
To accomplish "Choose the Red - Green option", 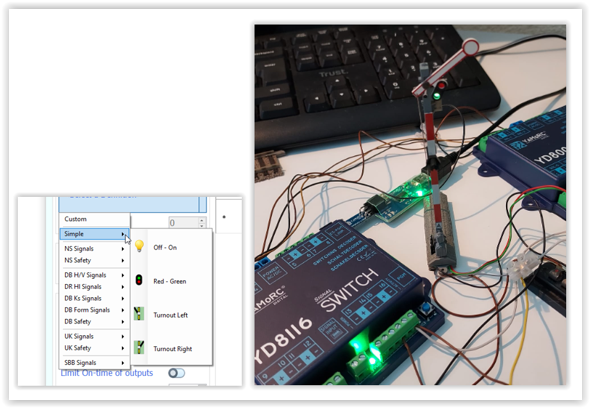I will pyautogui.click(x=171, y=281).
